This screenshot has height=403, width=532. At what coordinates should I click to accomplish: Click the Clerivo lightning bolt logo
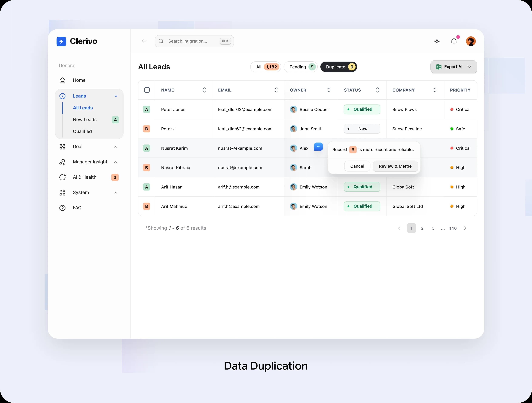[61, 41]
